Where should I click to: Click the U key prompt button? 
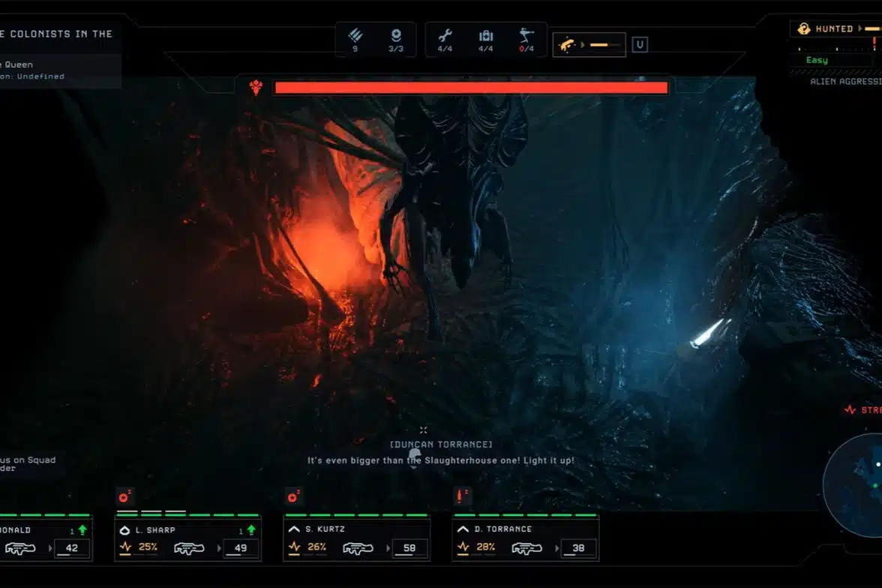pyautogui.click(x=640, y=44)
